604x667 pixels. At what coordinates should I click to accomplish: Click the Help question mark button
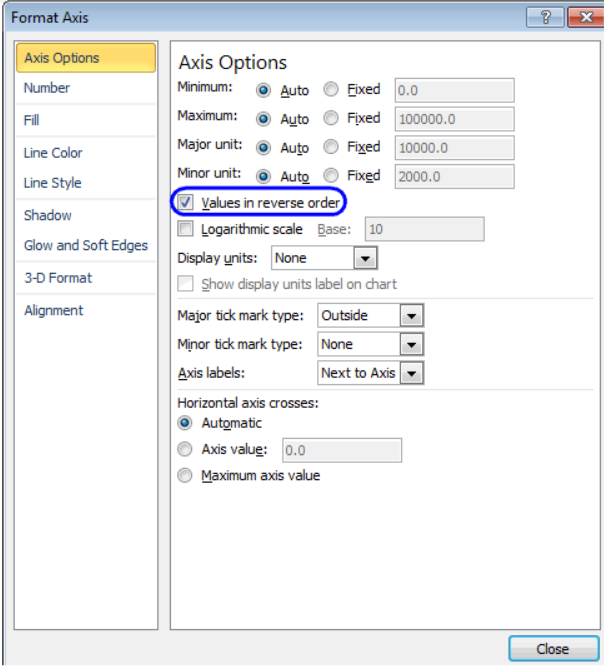click(546, 17)
